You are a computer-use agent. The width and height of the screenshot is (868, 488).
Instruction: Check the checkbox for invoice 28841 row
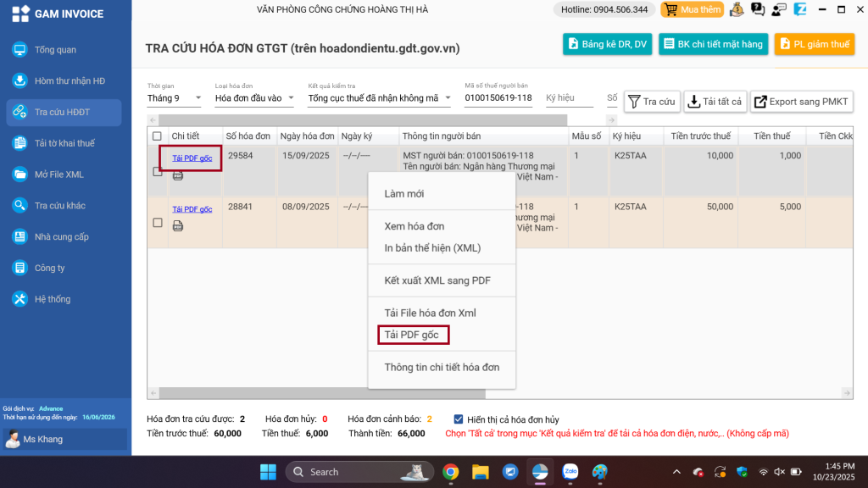pos(157,223)
